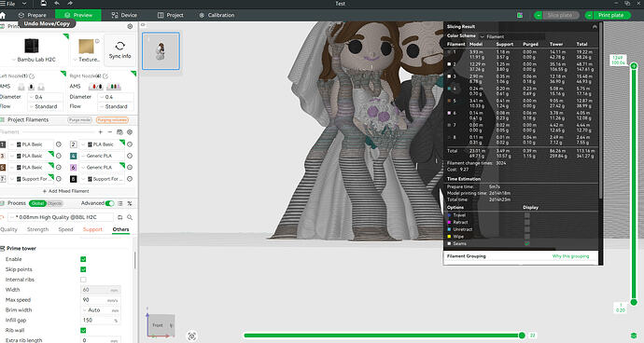The image size is (644, 343).
Task: Open the Slice plate dropdown arrow
Action: (539, 15)
